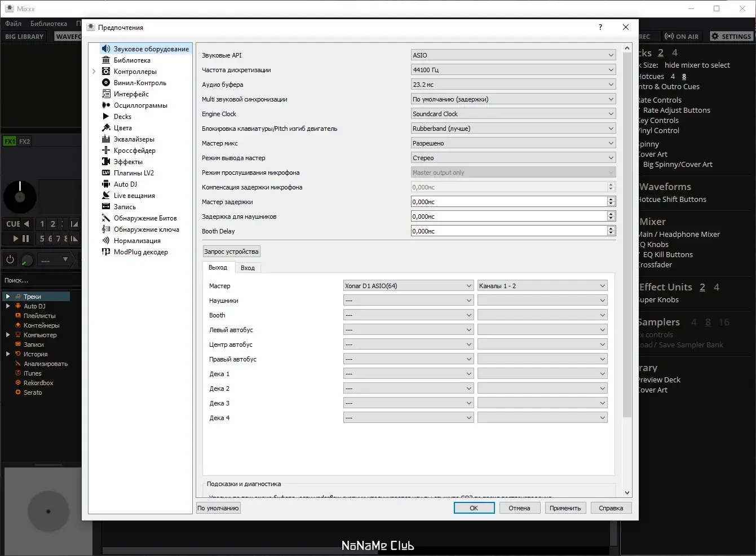Viewport: 756px width, 556px height.
Task: Toggle the ON AIR broadcast indicator
Action: (682, 37)
